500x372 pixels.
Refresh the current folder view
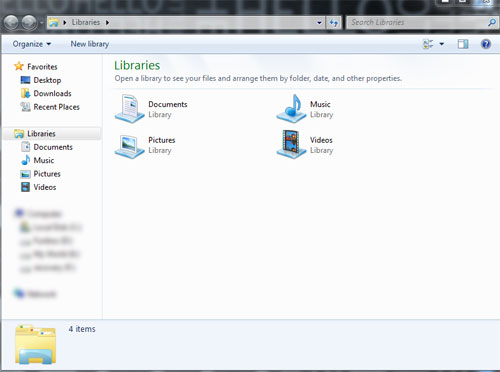pyautogui.click(x=334, y=23)
